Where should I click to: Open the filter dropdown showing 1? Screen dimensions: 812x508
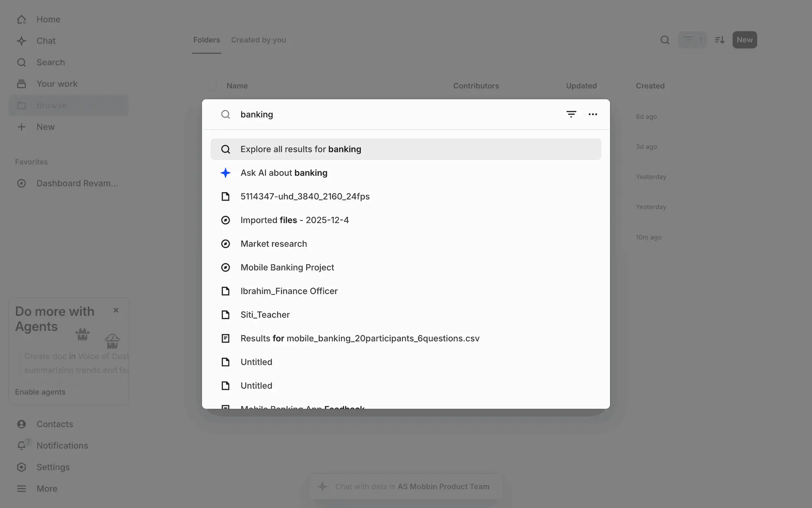click(x=692, y=40)
